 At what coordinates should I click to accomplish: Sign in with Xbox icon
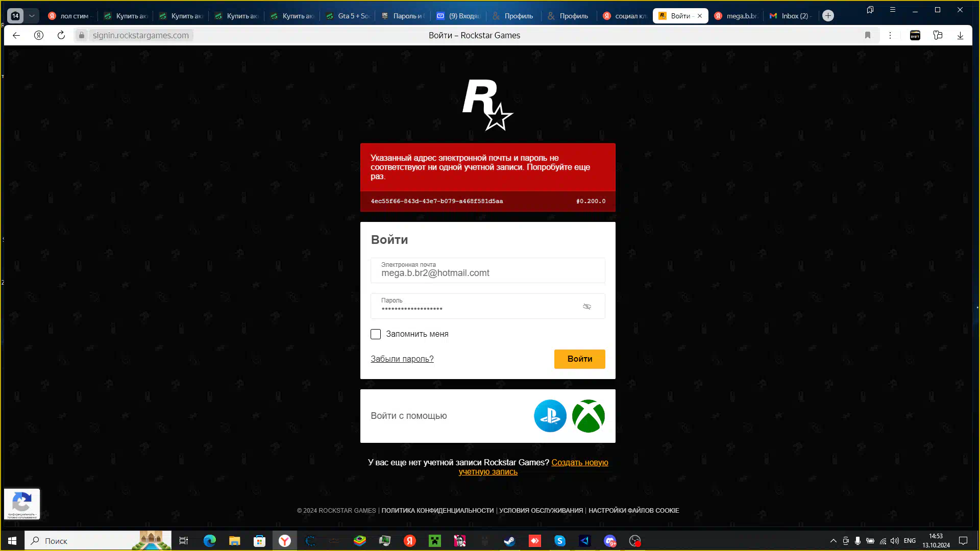point(588,416)
